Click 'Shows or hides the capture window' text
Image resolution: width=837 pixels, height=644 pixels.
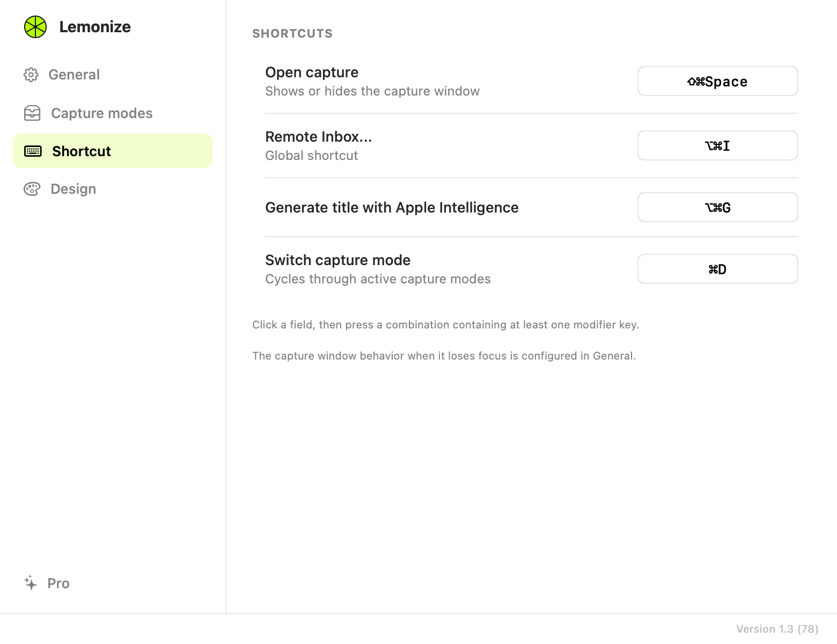click(x=372, y=91)
